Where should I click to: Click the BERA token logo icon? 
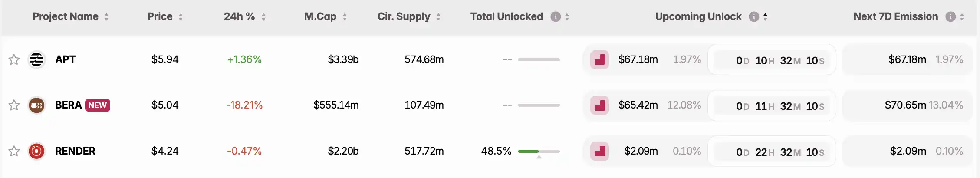click(36, 105)
